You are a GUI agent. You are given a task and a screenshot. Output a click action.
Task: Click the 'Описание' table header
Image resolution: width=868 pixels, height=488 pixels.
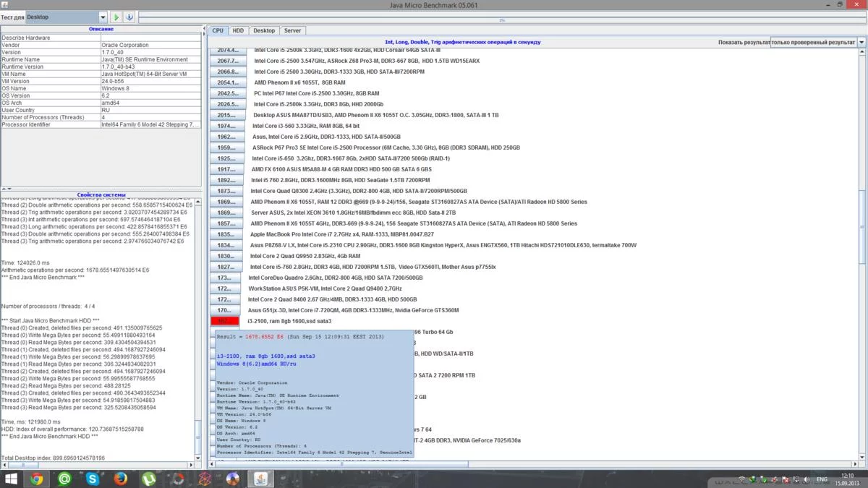[x=101, y=29]
